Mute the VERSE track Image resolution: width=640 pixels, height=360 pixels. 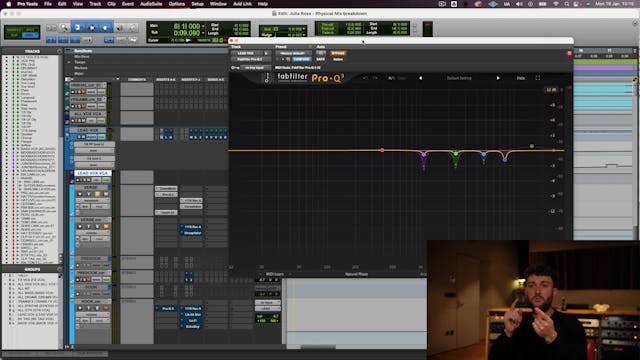pyautogui.click(x=106, y=194)
